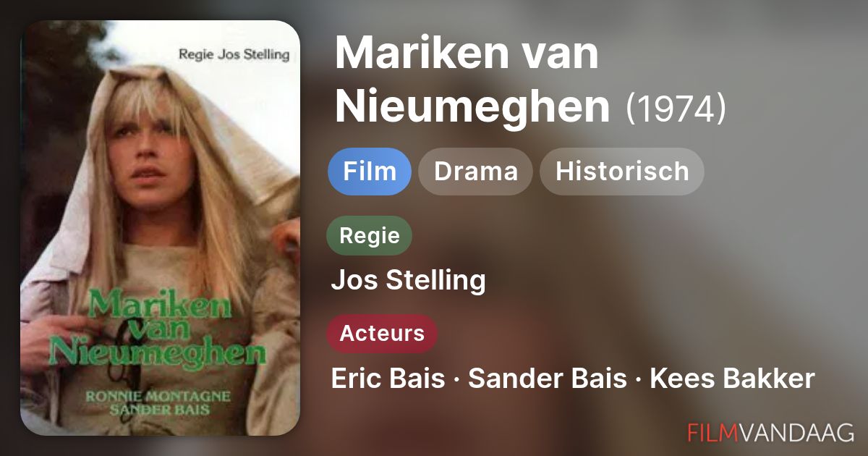The image size is (868, 456).
Task: Select the blue Film tag
Action: (370, 172)
